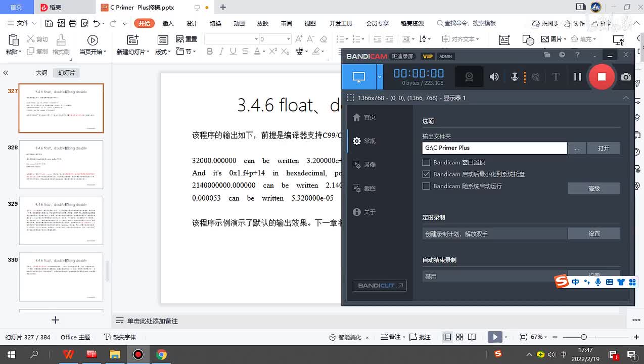This screenshot has height=364, width=644.
Task: Clear formatting eraser icon
Action: coord(324,39)
